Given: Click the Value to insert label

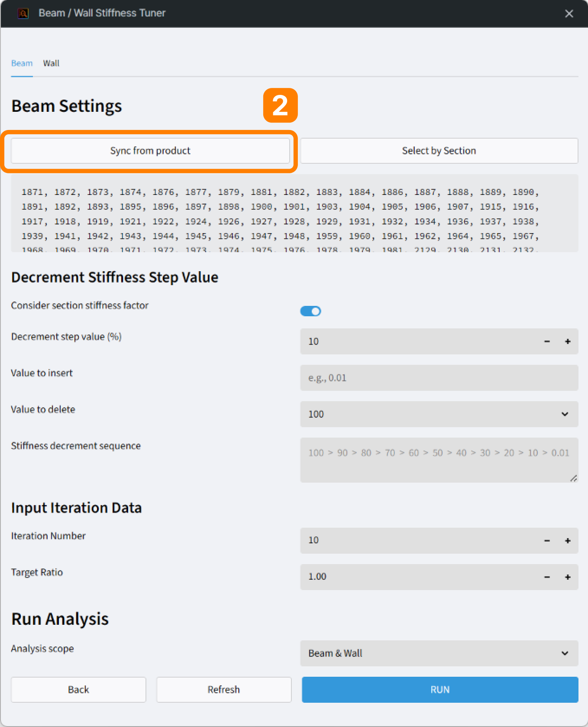Looking at the screenshot, I should click(x=42, y=373).
